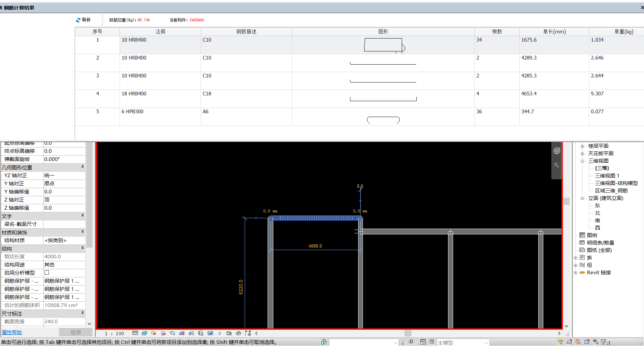Expand the 楼层平面 node in the browser

[582, 146]
